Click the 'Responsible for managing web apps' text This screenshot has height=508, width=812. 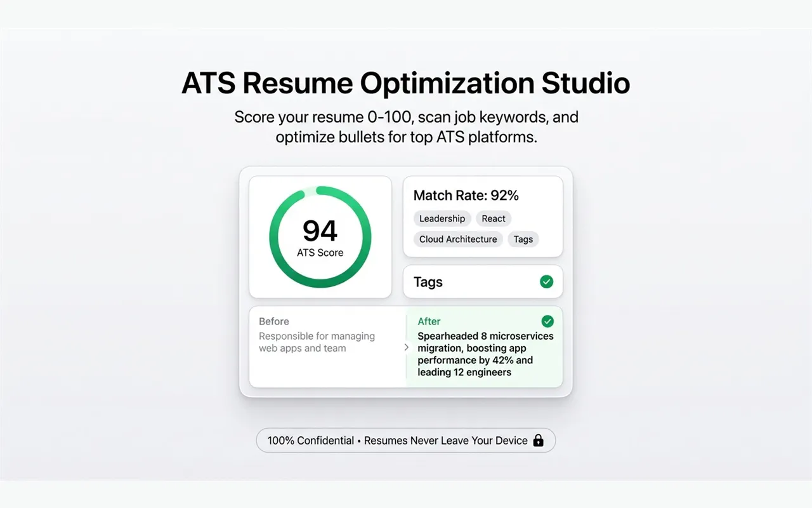pyautogui.click(x=317, y=342)
